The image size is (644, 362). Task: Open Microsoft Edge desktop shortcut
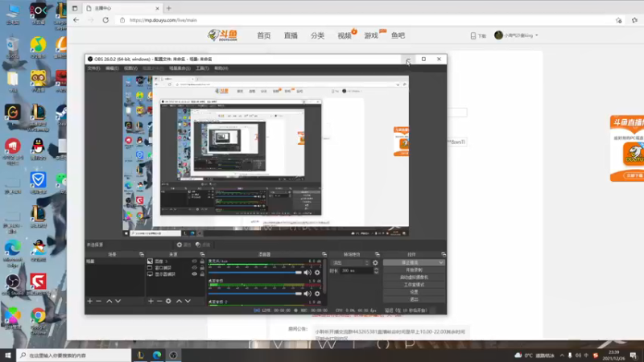(x=13, y=252)
